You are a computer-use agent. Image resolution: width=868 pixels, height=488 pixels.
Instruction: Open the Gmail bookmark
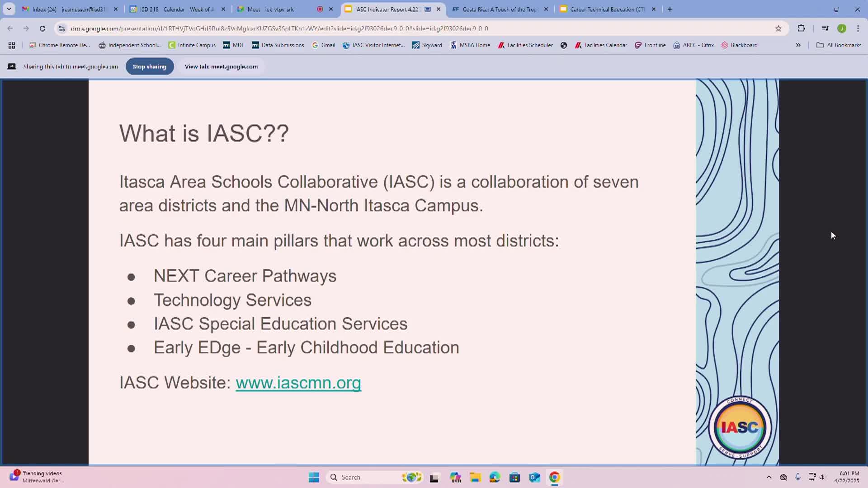click(324, 45)
